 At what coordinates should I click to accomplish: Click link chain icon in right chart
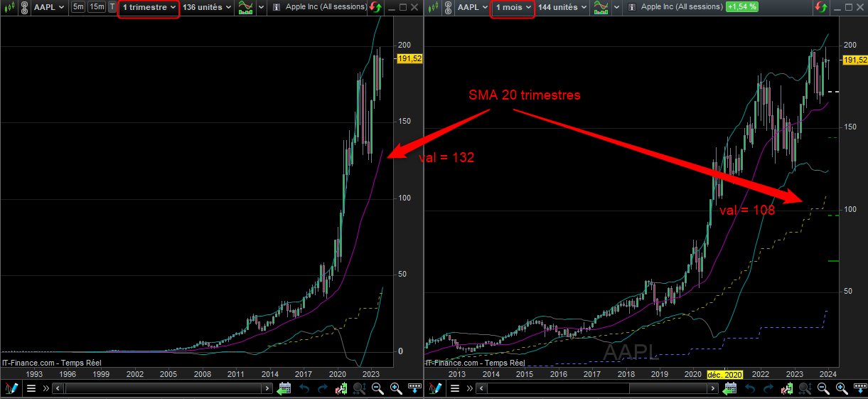click(x=448, y=7)
